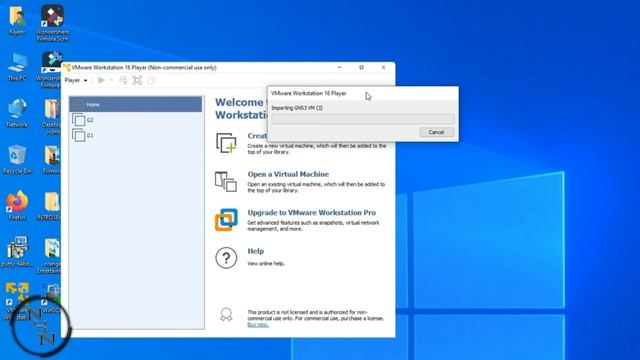Open the Help heading link
Image resolution: width=640 pixels, height=360 pixels.
[256, 251]
